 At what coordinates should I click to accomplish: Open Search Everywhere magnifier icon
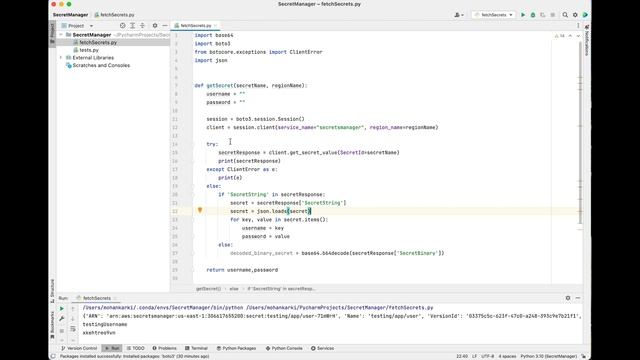[565, 15]
